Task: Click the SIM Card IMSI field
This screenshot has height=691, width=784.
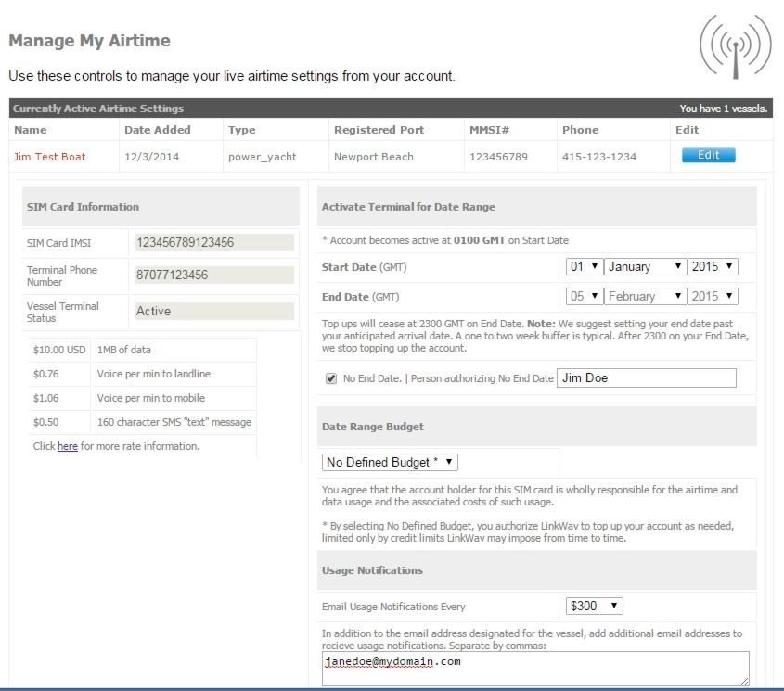Action: (214, 242)
